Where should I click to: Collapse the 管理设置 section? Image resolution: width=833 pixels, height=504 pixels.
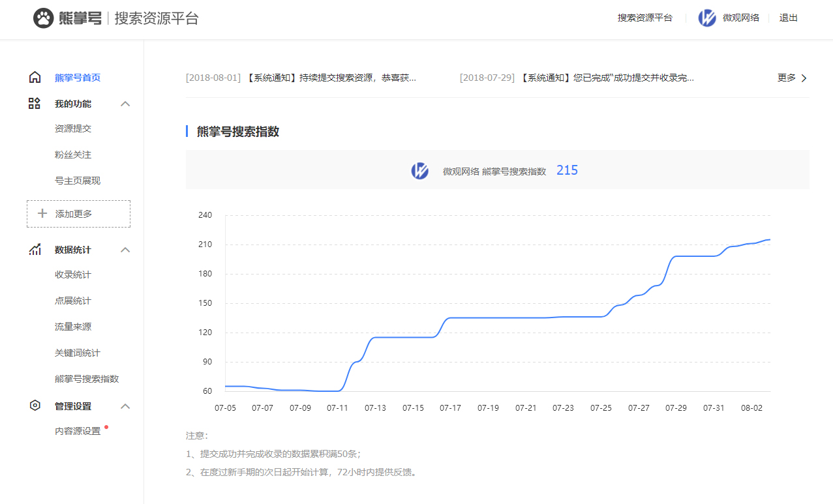click(126, 406)
